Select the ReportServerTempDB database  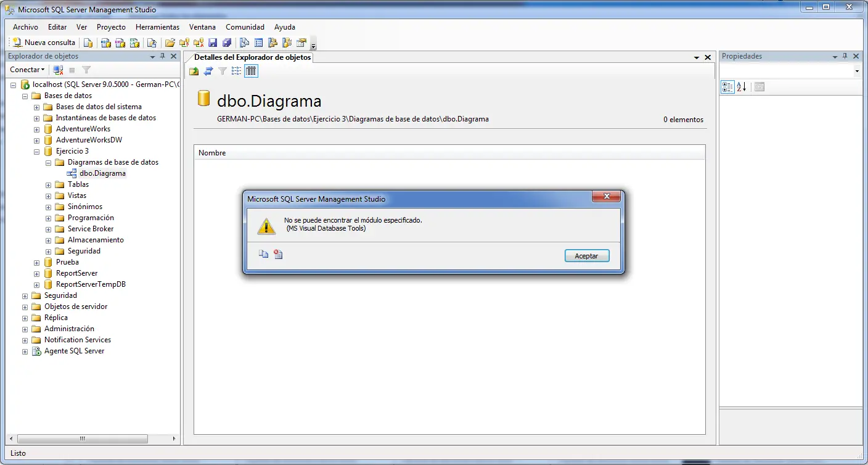[91, 284]
